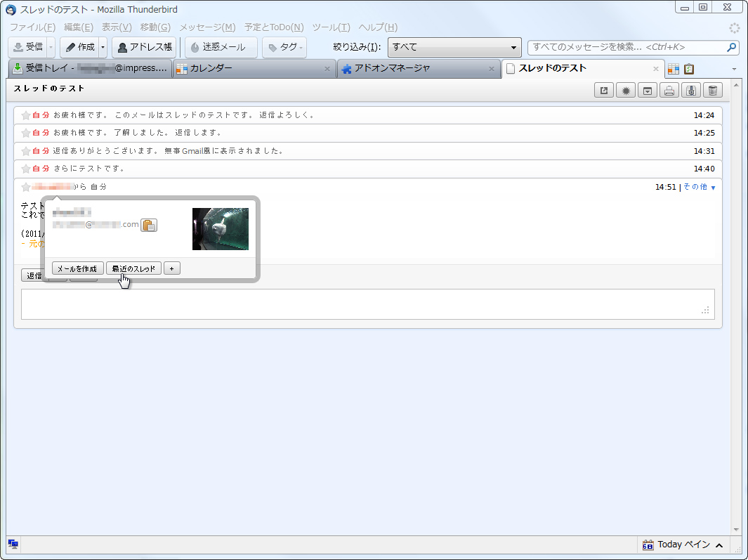Click the Today ペイン label
The image size is (748, 560).
(683, 545)
